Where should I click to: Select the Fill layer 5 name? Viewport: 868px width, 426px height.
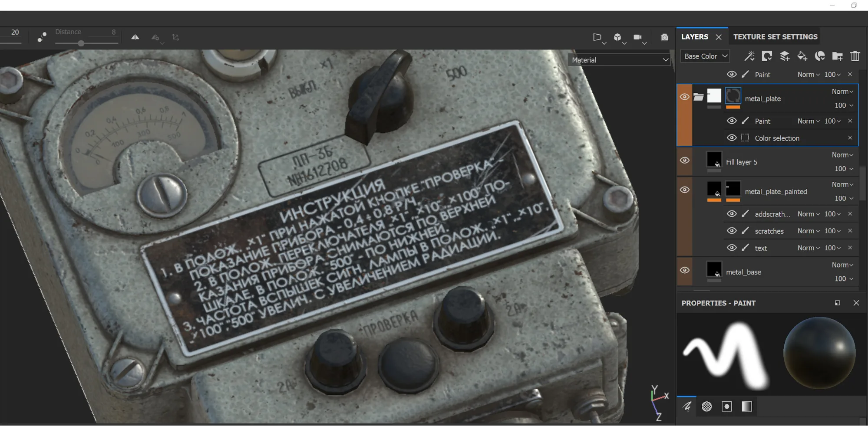point(742,162)
